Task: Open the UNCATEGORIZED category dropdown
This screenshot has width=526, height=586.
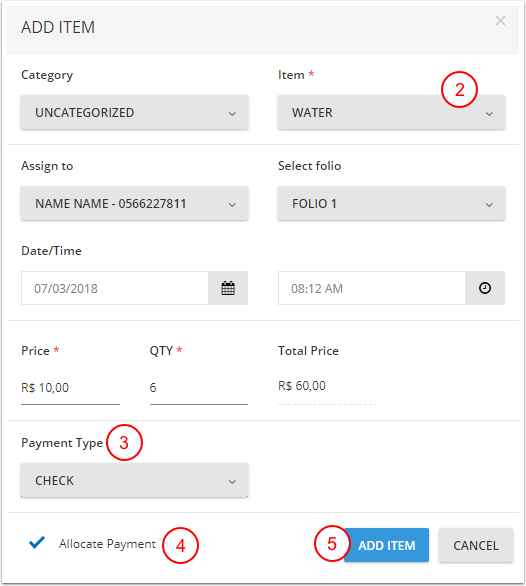Action: point(134,112)
